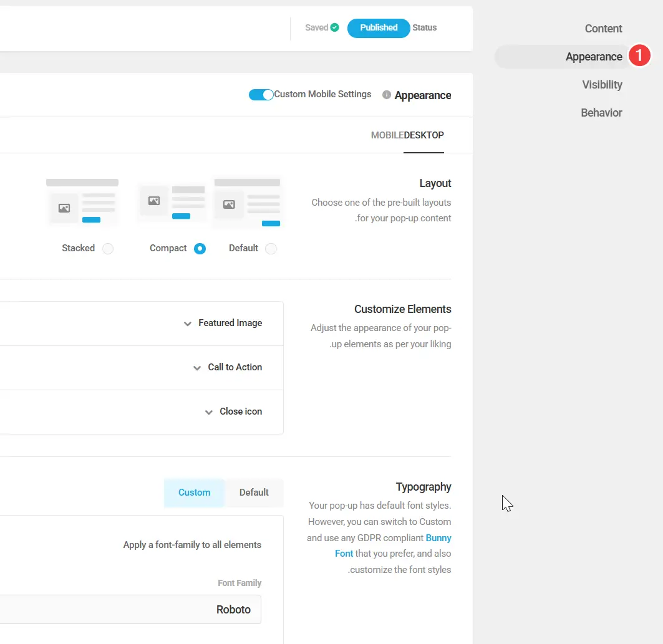
Task: Open the Content section in sidebar
Action: coord(603,29)
